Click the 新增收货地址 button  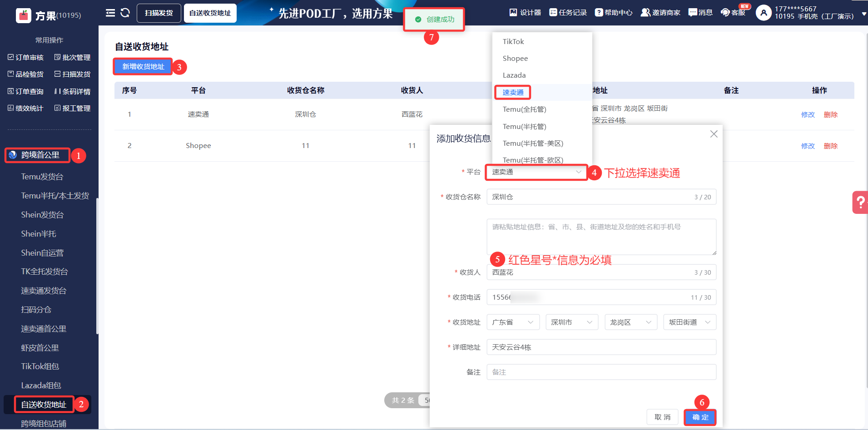(143, 67)
